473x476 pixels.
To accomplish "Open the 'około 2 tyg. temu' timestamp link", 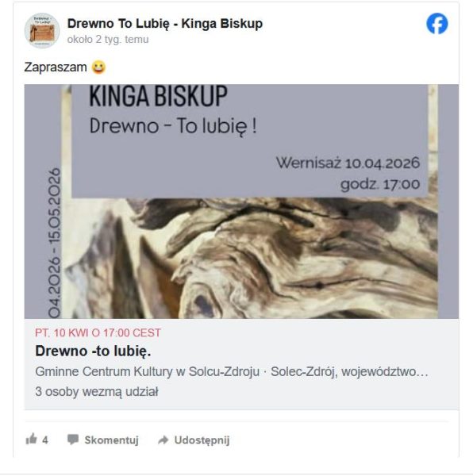I will coord(108,40).
